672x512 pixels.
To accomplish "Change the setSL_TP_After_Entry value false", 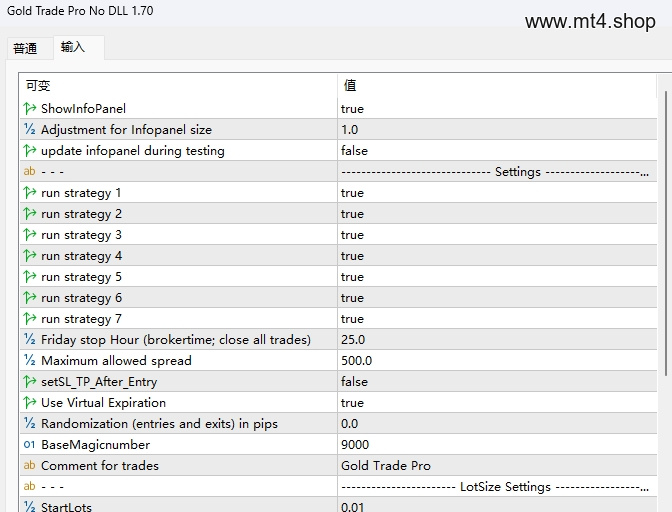I will 497,381.
